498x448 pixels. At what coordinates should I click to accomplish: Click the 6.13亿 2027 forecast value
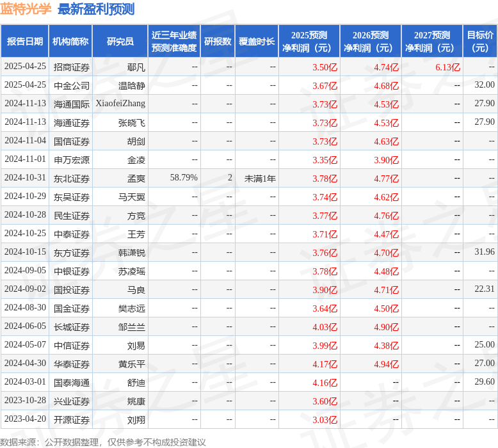tap(447, 67)
